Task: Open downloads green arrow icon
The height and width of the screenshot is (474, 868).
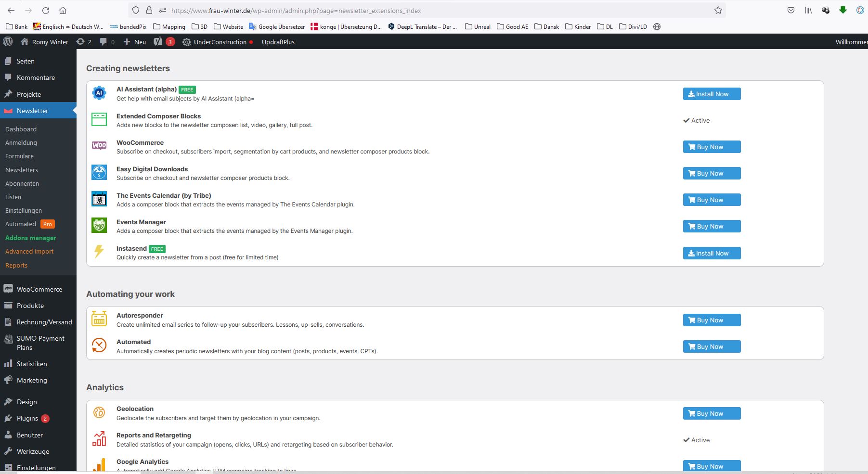Action: 843,10
